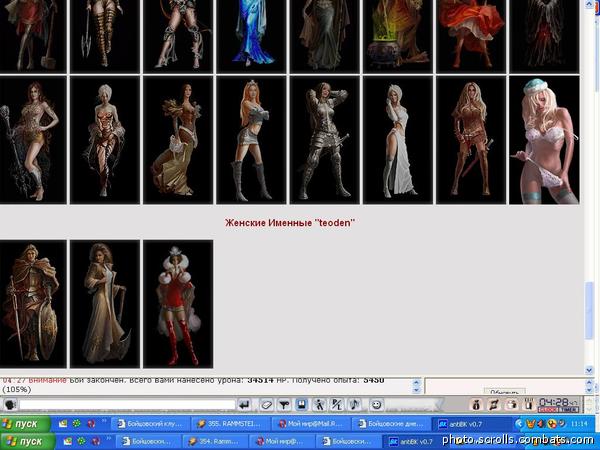Click the floppy disk save icon
Image resolution: width=600 pixels, height=450 pixels.
pyautogui.click(x=302, y=404)
